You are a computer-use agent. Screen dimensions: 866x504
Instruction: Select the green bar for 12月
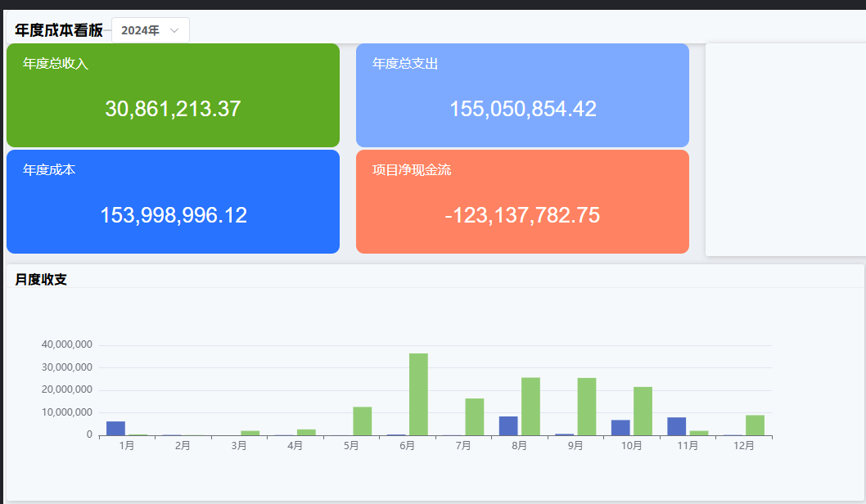point(755,425)
